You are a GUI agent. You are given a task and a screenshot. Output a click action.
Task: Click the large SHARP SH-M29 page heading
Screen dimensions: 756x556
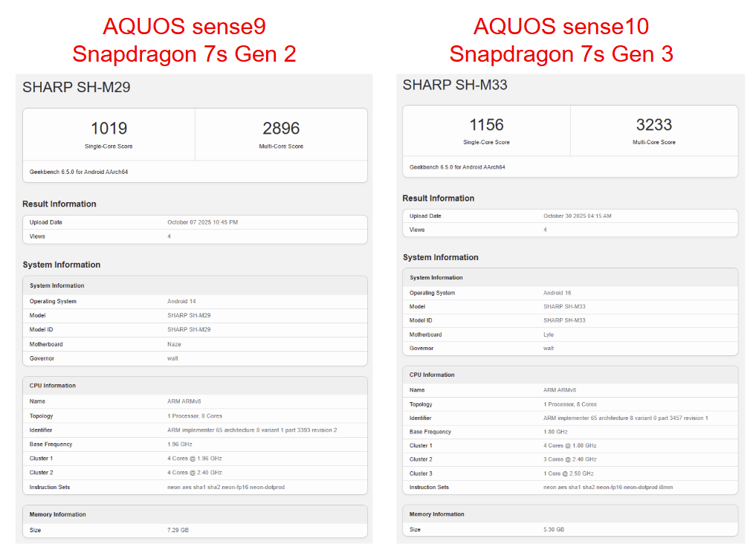(x=77, y=87)
